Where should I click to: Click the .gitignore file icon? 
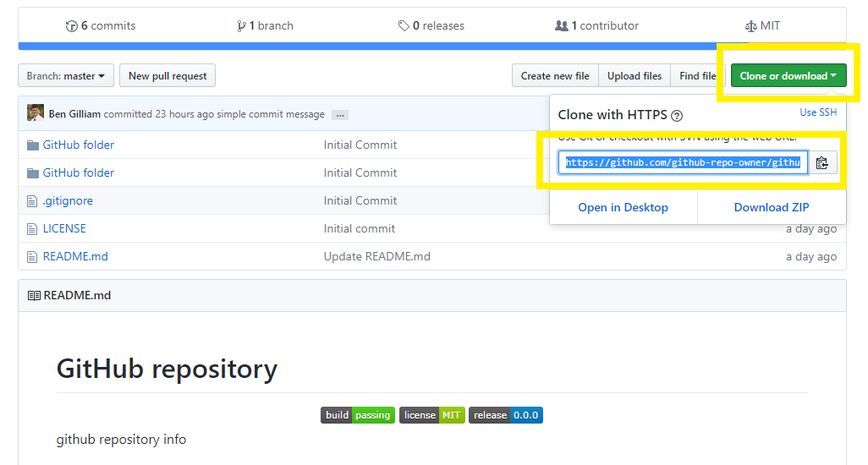(x=32, y=201)
